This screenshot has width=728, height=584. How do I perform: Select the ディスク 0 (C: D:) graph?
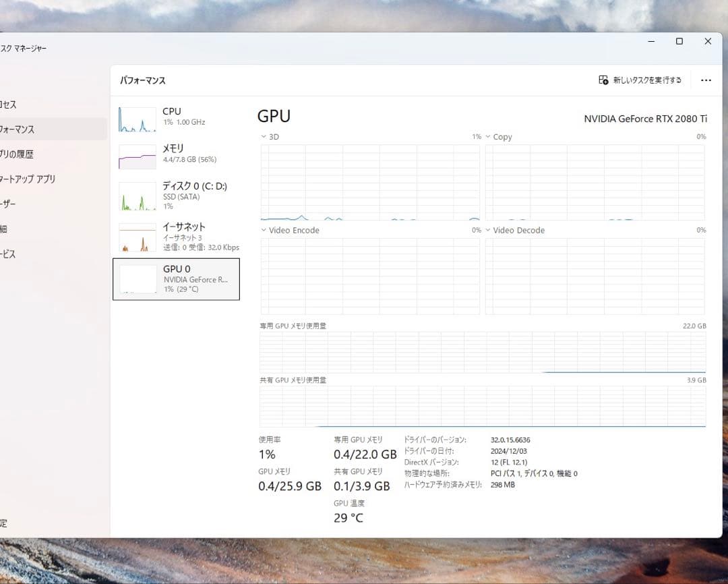175,196
